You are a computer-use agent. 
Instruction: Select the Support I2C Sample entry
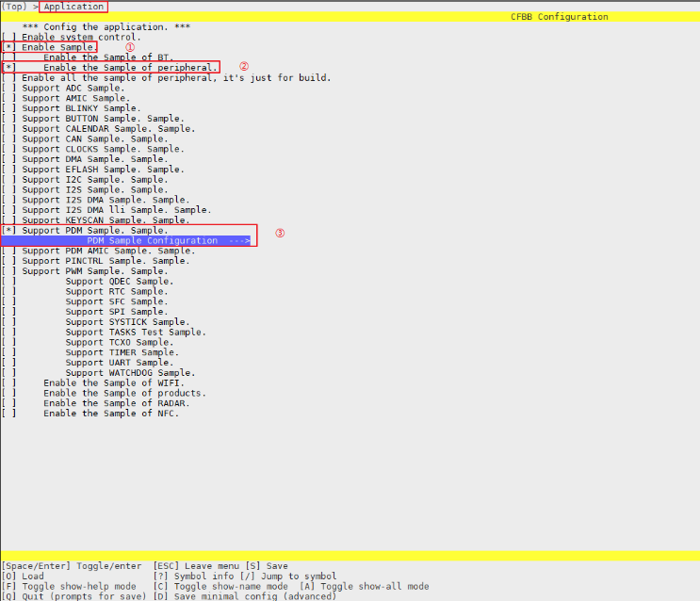pyautogui.click(x=94, y=180)
